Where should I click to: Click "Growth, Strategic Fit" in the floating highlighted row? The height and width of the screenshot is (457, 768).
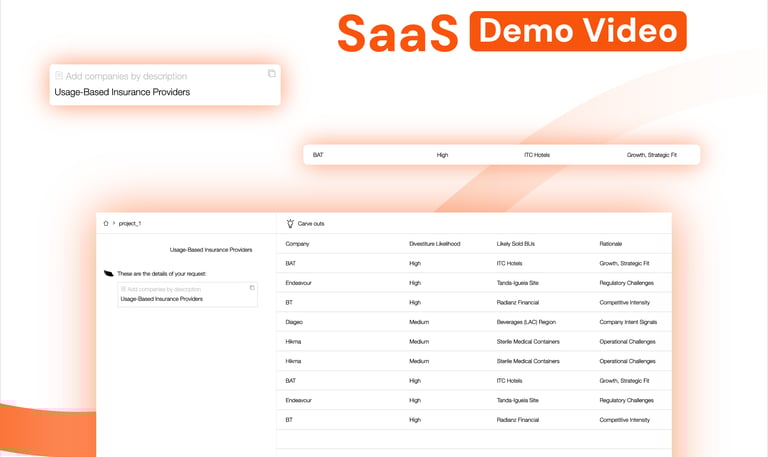click(652, 155)
